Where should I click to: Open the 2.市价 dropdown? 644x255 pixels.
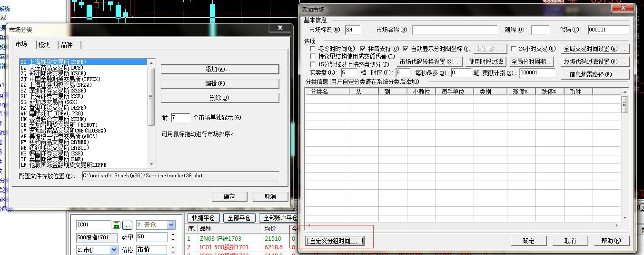(114, 250)
